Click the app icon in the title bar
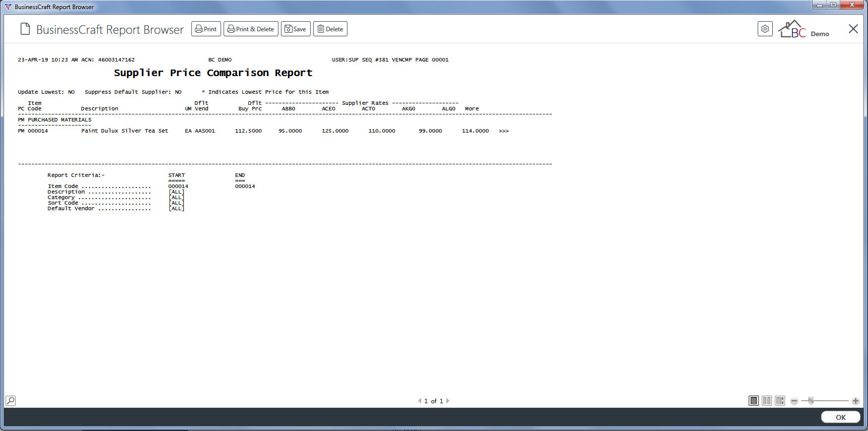The image size is (868, 431). click(8, 7)
